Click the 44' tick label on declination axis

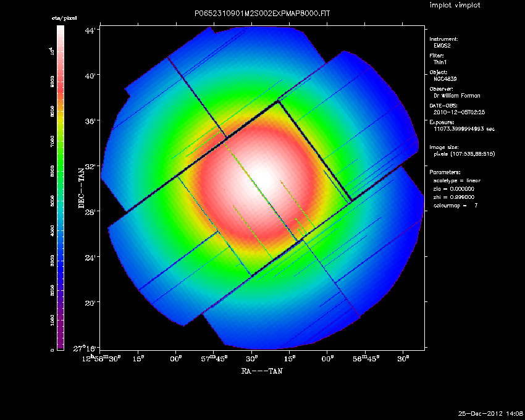[x=90, y=30]
